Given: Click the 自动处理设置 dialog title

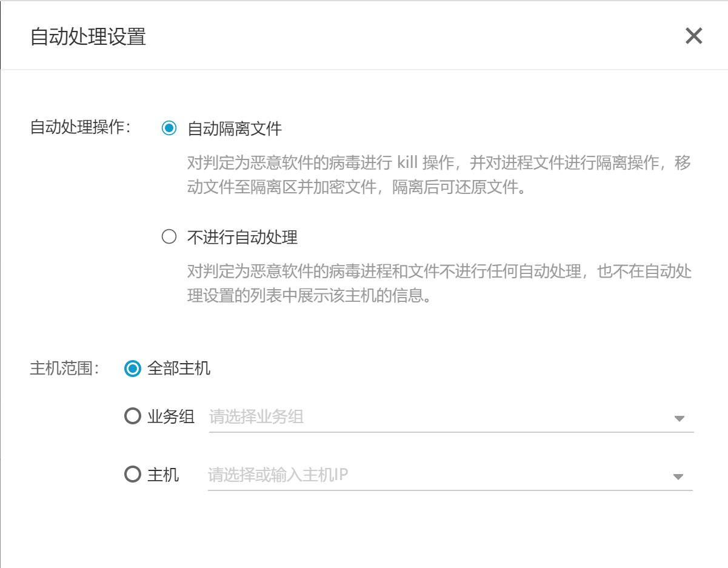Looking at the screenshot, I should [88, 37].
